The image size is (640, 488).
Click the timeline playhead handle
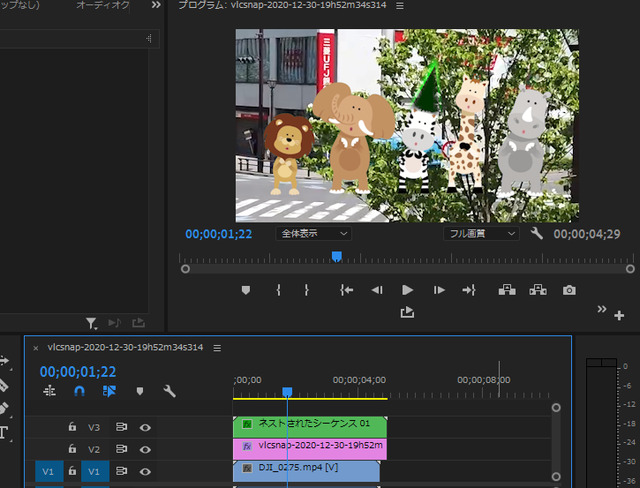click(287, 392)
